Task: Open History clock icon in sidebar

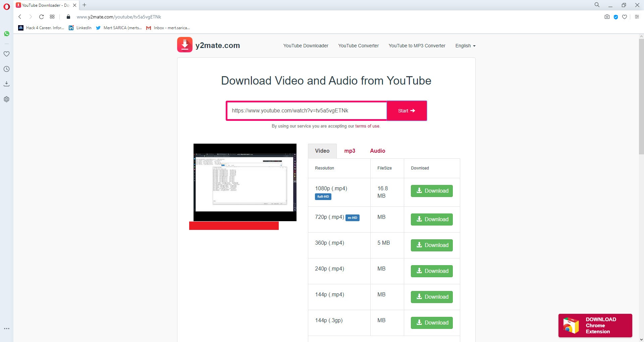Action: (x=7, y=69)
